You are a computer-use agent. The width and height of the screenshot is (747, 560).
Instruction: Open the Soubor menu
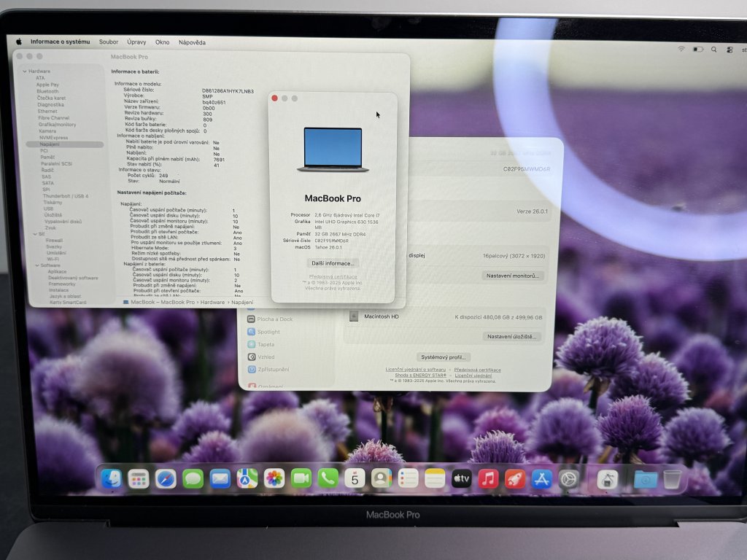pyautogui.click(x=109, y=42)
